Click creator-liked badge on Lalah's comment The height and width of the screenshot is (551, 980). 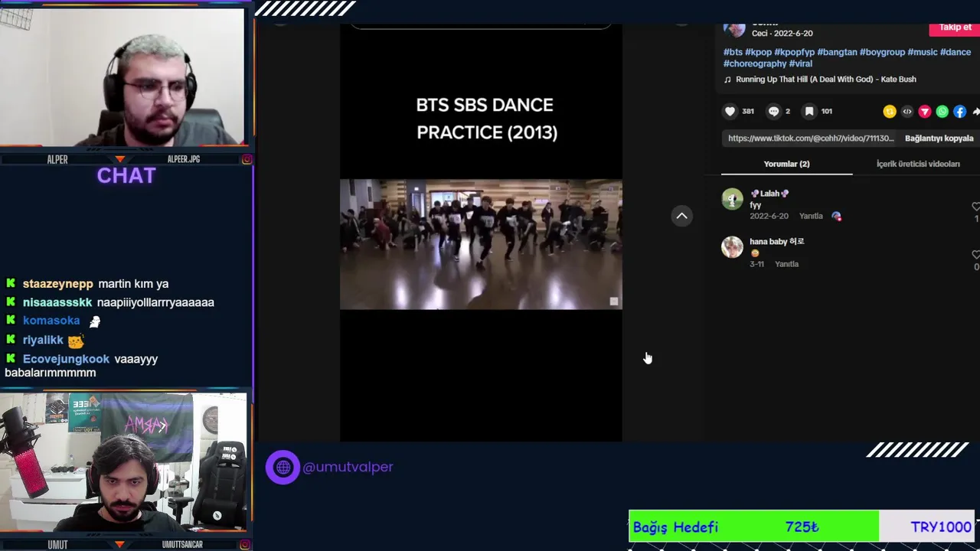836,217
